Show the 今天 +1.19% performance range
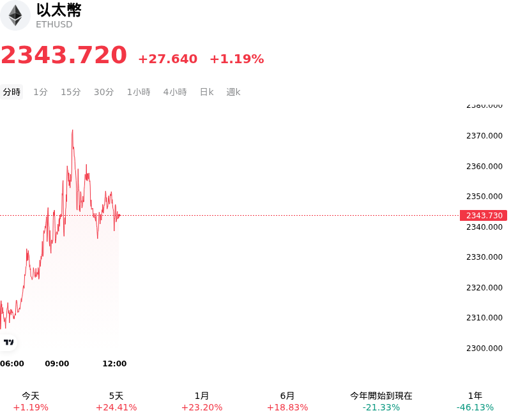 (31, 401)
